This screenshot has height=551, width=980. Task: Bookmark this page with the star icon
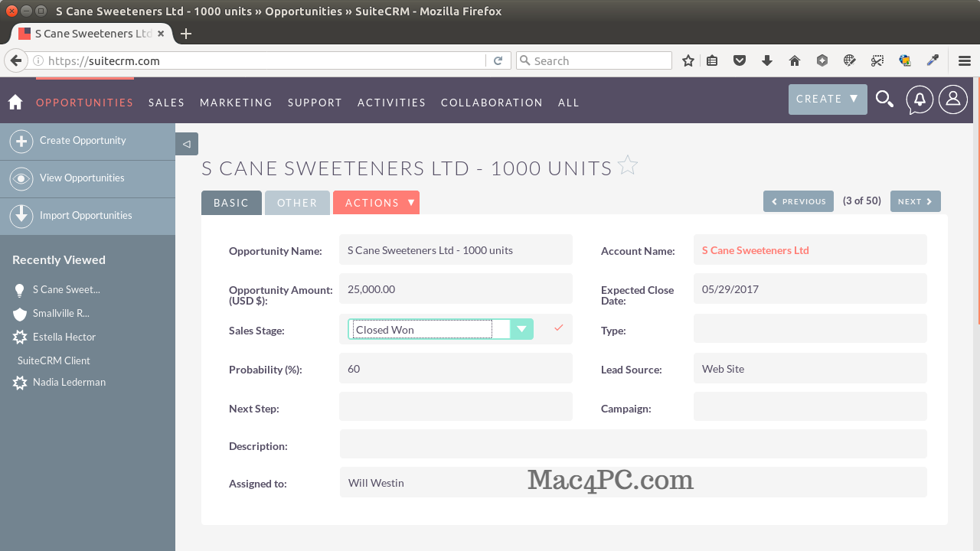688,60
